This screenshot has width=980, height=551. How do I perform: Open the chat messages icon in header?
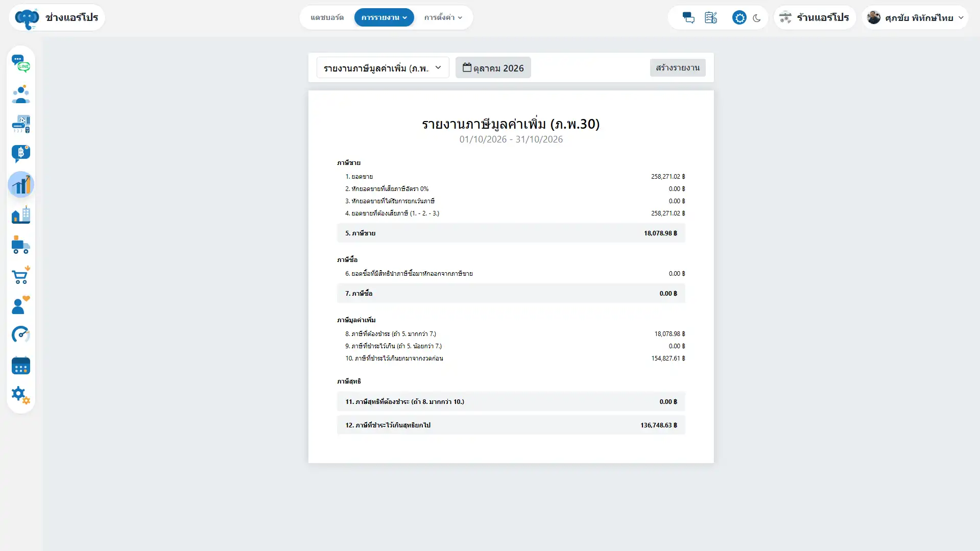tap(688, 18)
